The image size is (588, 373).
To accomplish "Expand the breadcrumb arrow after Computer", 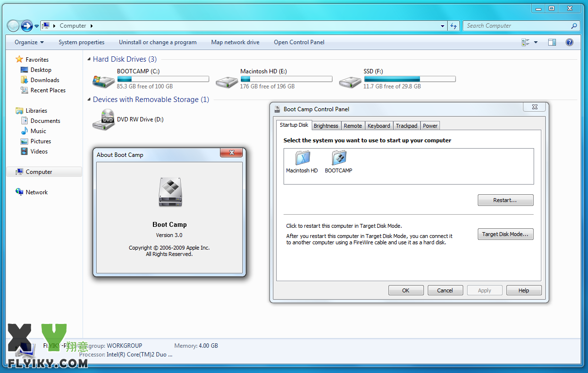I will coord(91,26).
